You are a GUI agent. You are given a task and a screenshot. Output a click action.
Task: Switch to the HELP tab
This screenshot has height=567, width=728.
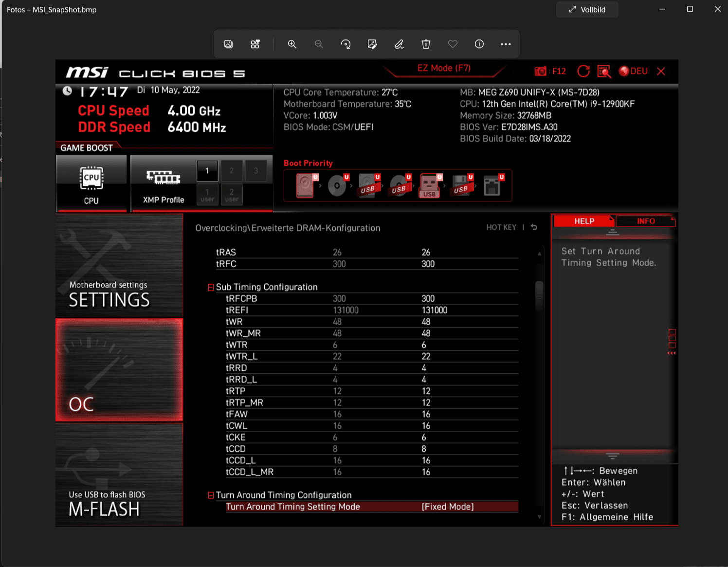(584, 221)
